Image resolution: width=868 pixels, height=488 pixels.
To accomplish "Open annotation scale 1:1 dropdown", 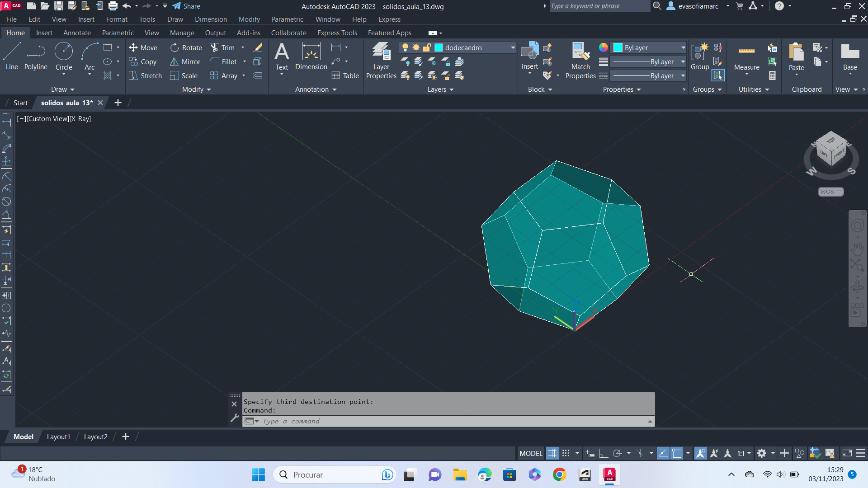I will click(744, 453).
